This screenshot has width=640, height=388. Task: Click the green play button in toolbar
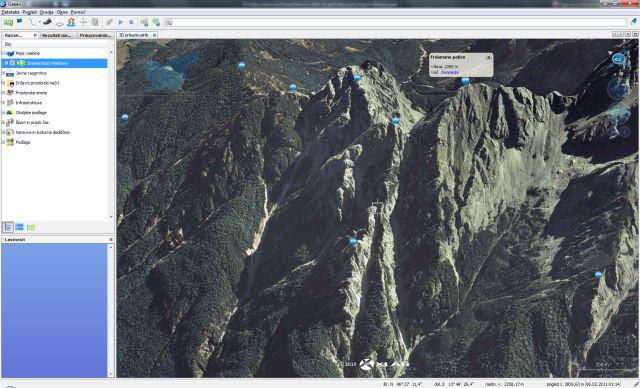120,22
